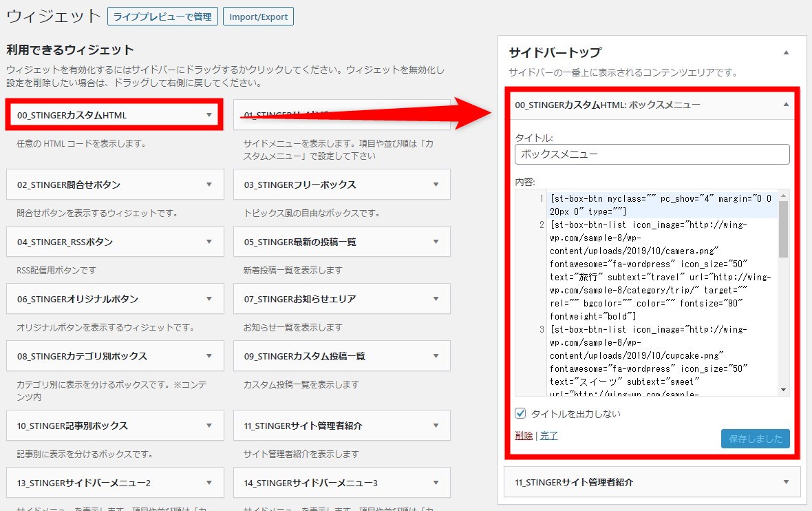Expand the 02_STINGER問合せボタン widget arrow

click(x=209, y=185)
